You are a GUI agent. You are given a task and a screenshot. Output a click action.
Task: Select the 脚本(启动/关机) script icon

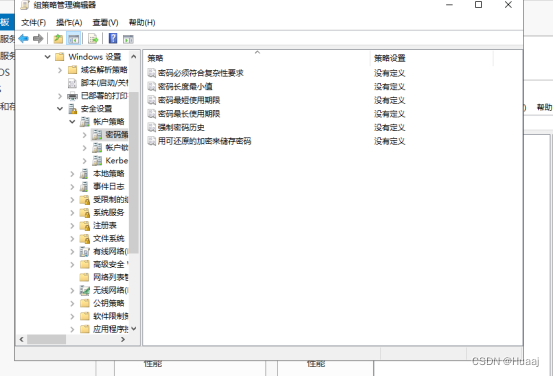pyautogui.click(x=72, y=83)
